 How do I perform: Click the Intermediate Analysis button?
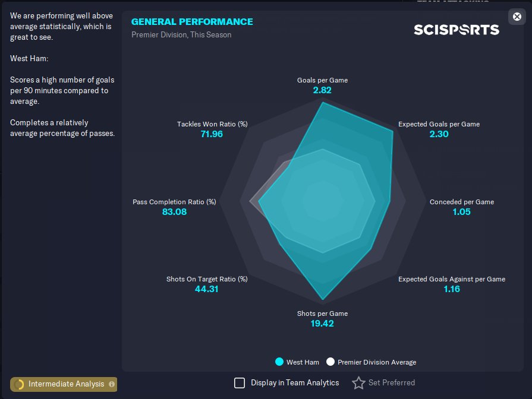tap(64, 384)
